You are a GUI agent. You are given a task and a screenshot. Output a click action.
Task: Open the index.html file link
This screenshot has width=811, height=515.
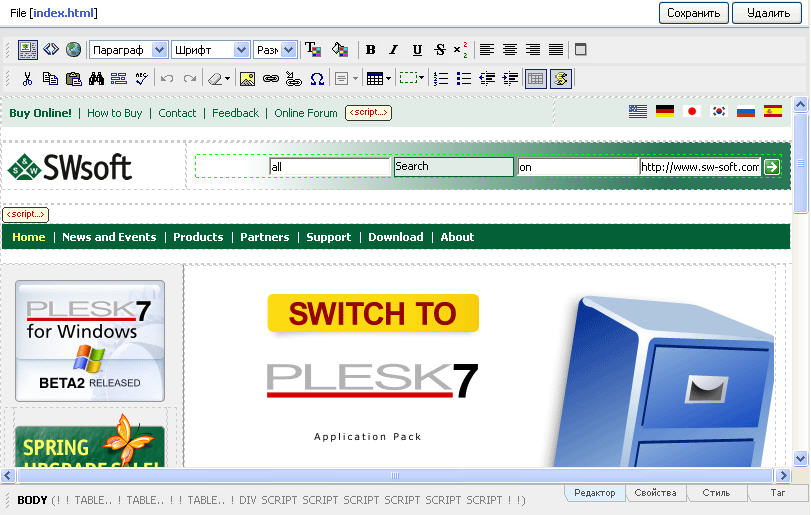64,12
